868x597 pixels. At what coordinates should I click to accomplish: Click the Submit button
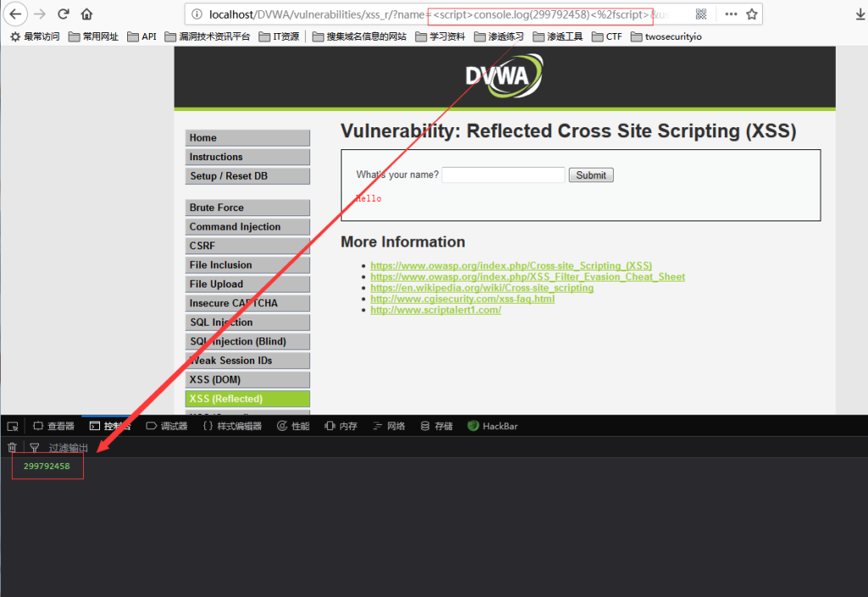(x=591, y=175)
